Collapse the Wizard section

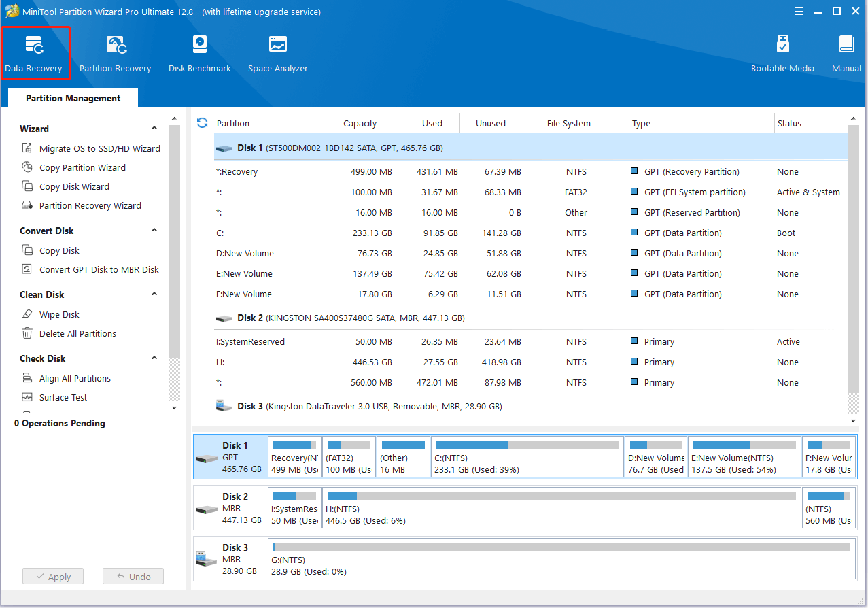click(154, 129)
